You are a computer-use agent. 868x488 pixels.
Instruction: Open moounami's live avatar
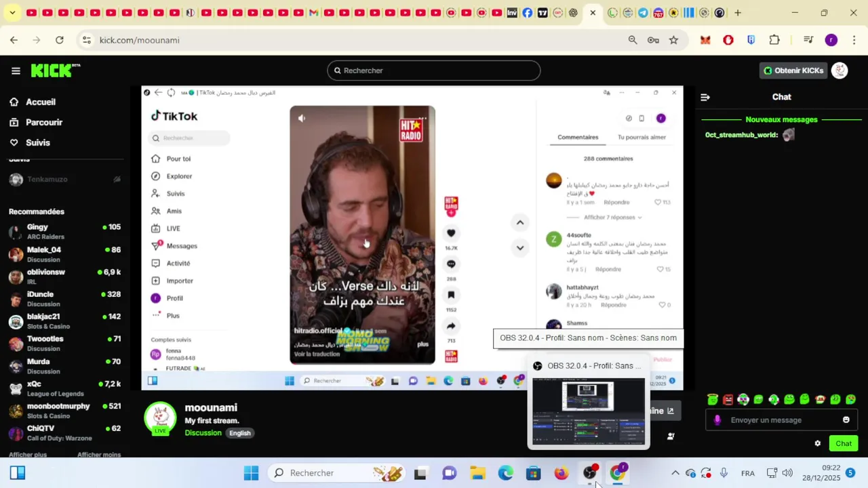[161, 418]
